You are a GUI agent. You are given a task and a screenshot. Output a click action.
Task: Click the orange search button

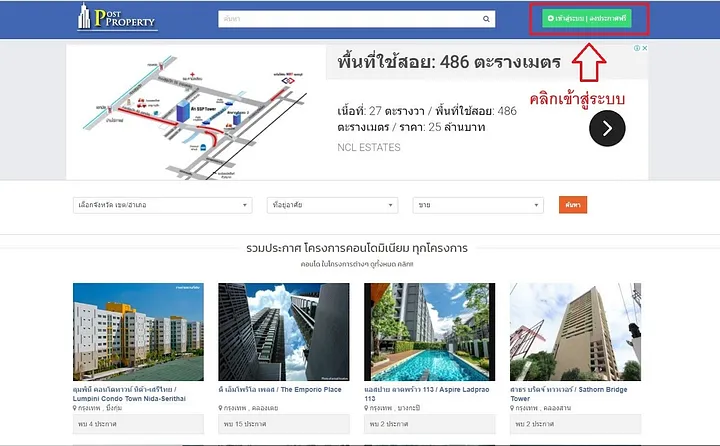[573, 205]
